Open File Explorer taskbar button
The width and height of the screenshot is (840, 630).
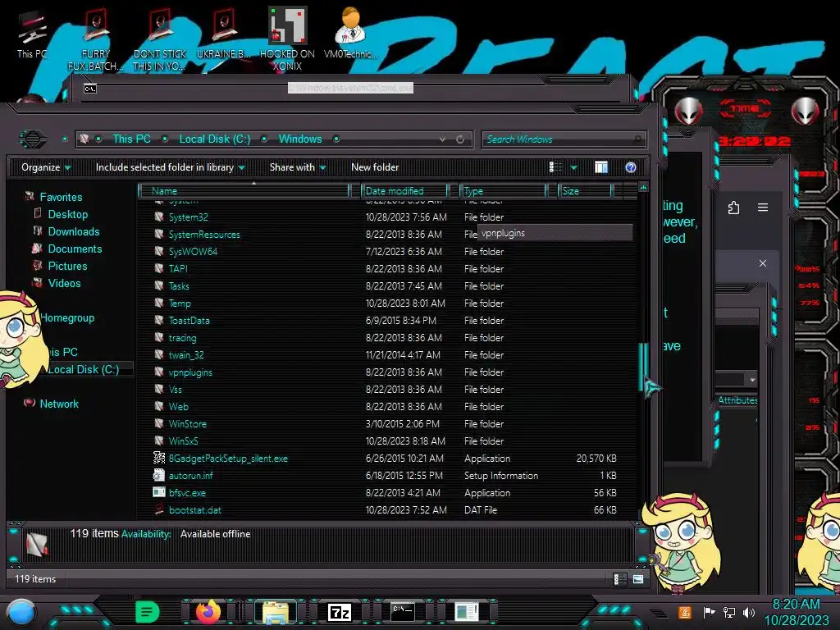[x=276, y=612]
